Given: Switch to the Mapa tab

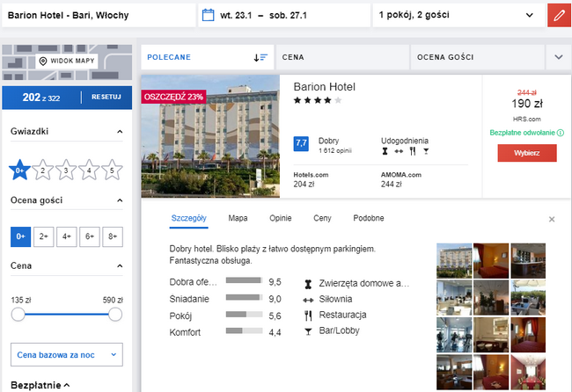Looking at the screenshot, I should click(x=238, y=218).
